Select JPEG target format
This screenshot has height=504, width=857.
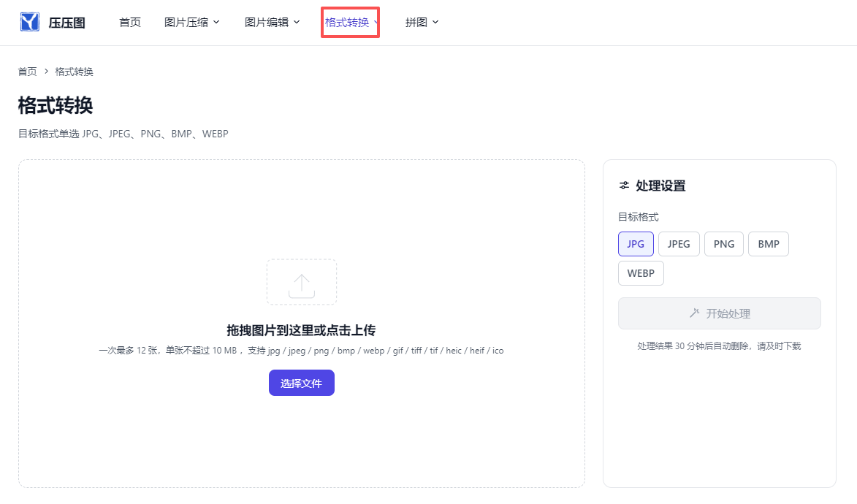(x=679, y=244)
